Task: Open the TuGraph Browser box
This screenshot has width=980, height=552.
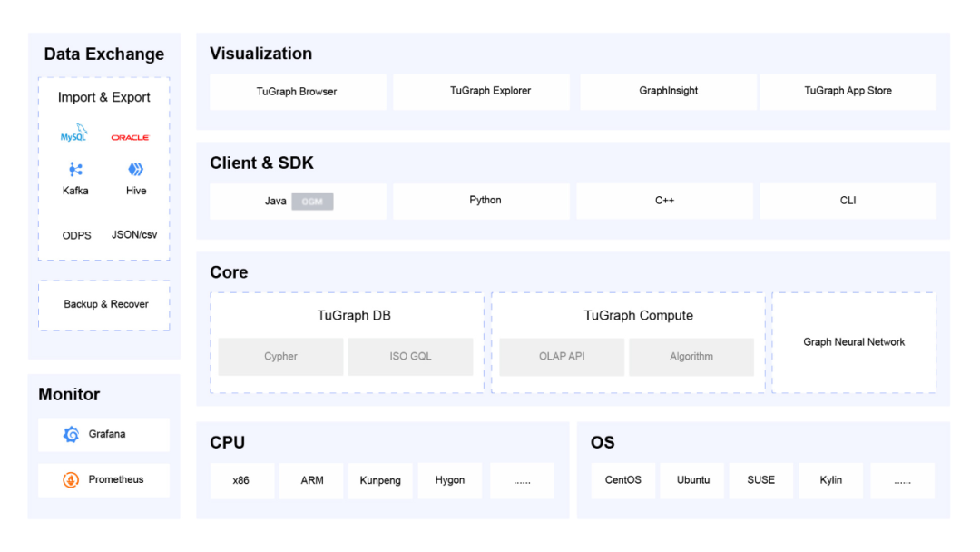Action: 298,92
